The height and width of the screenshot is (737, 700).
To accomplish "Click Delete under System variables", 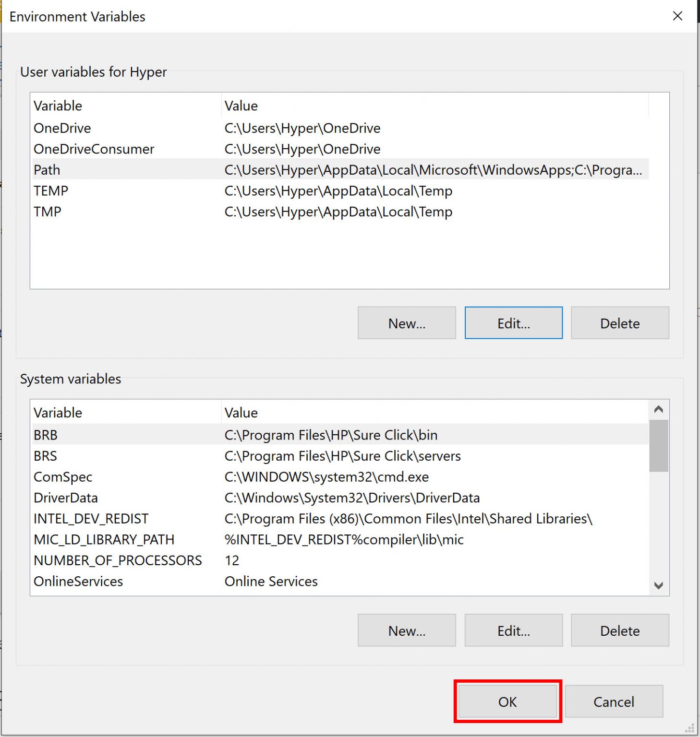I will pos(620,630).
